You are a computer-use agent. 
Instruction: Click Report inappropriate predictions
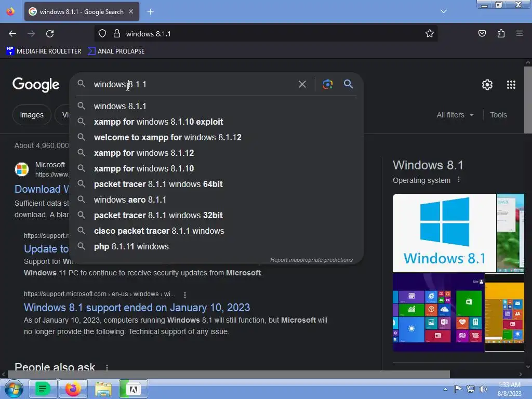[311, 260]
